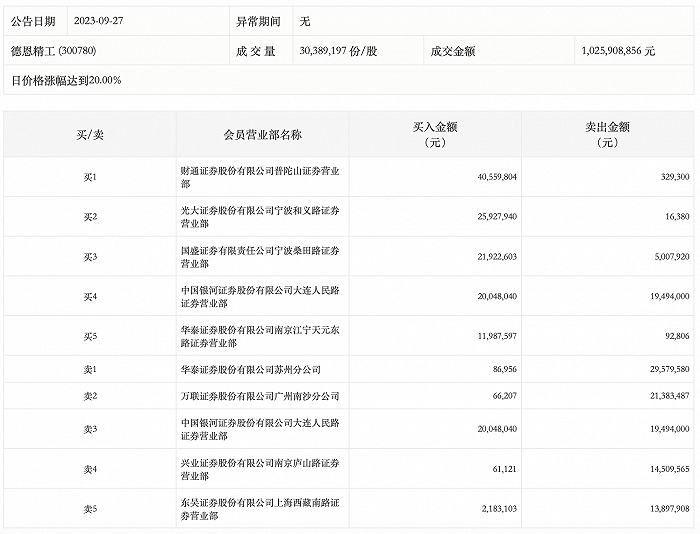Click the 成交量 label
700x534 pixels.
click(x=255, y=51)
